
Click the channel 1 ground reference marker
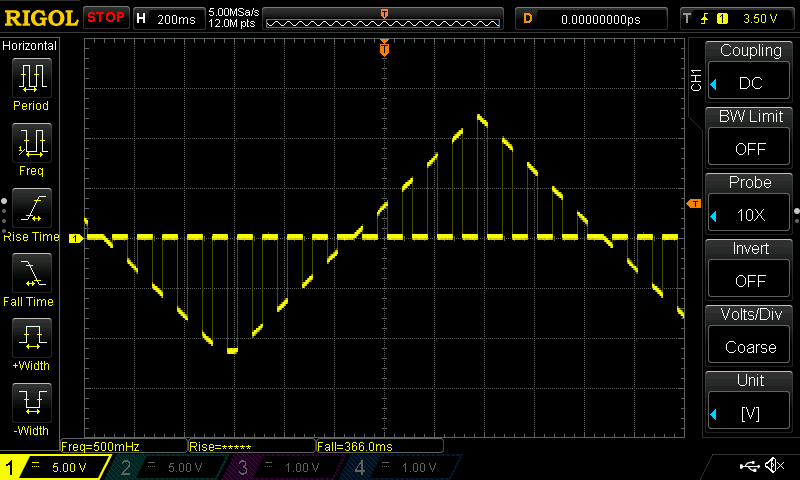click(x=76, y=238)
